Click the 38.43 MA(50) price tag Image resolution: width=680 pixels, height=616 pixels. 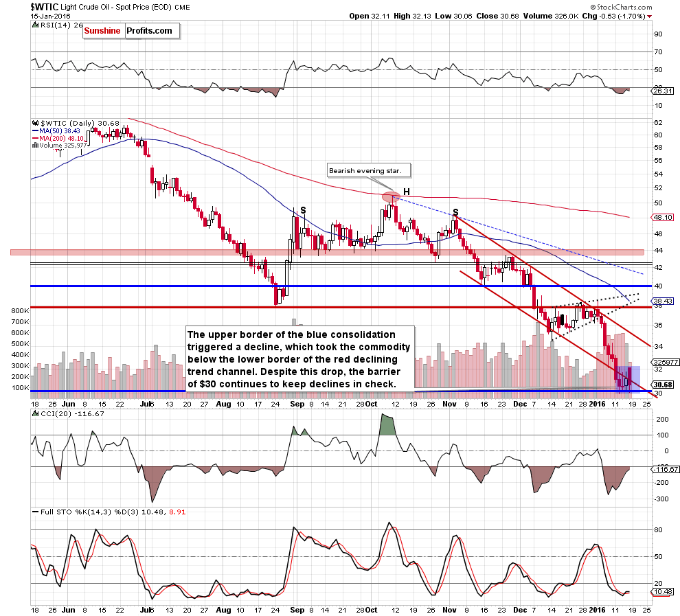[663, 301]
